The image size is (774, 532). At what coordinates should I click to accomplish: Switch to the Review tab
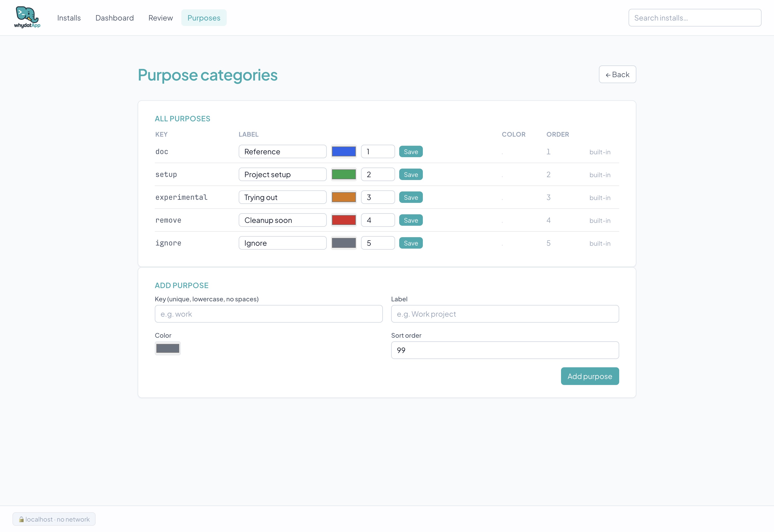[161, 18]
